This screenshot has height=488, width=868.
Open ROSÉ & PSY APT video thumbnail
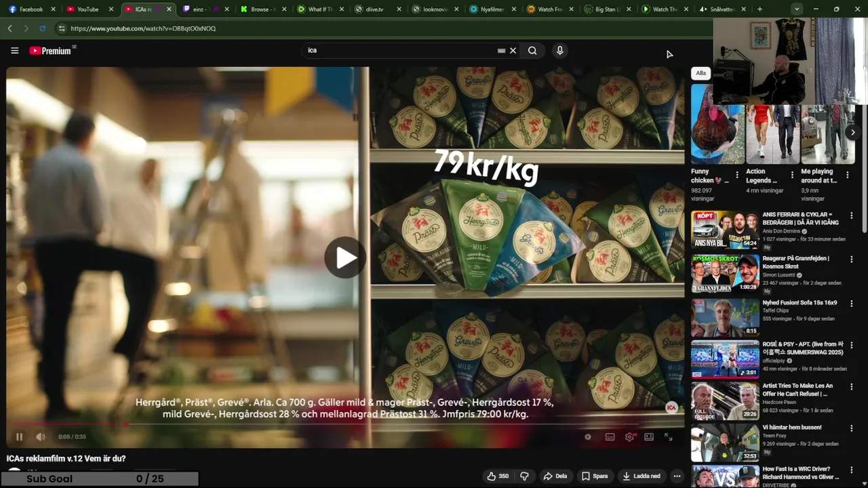[x=725, y=359]
